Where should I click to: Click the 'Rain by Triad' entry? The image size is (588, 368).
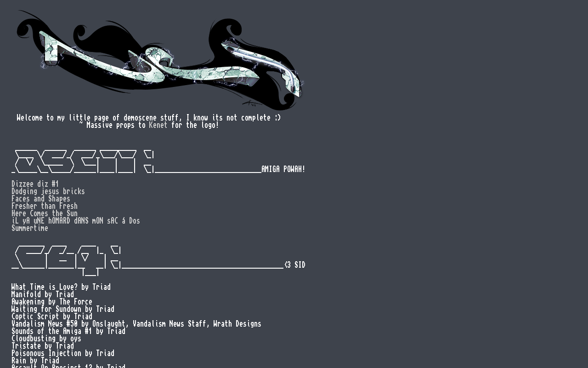35,361
